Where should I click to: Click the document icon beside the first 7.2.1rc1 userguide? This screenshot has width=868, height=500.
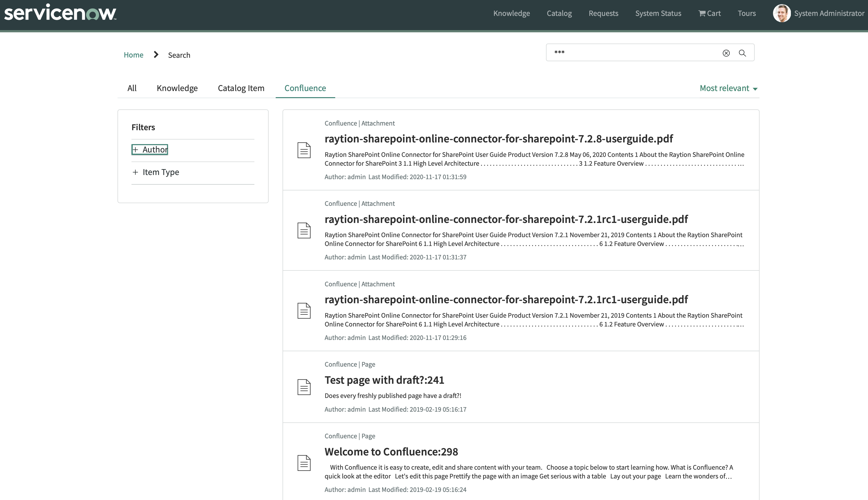[304, 231]
